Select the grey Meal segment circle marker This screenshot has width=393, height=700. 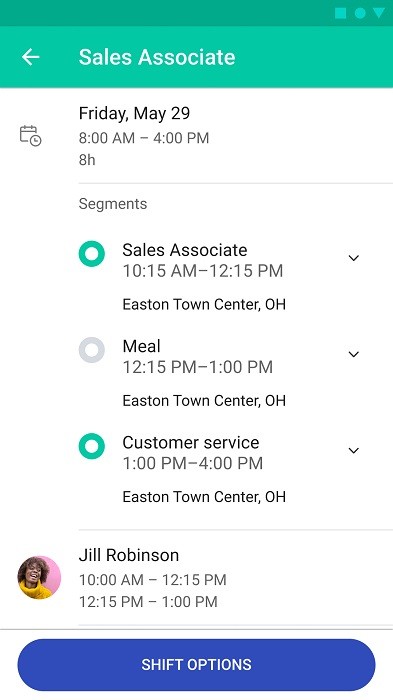[x=92, y=350]
